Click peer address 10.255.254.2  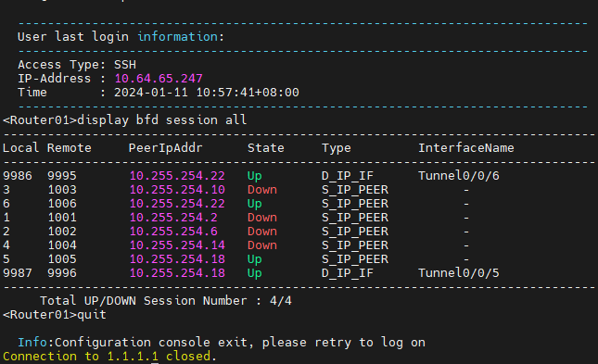(173, 218)
